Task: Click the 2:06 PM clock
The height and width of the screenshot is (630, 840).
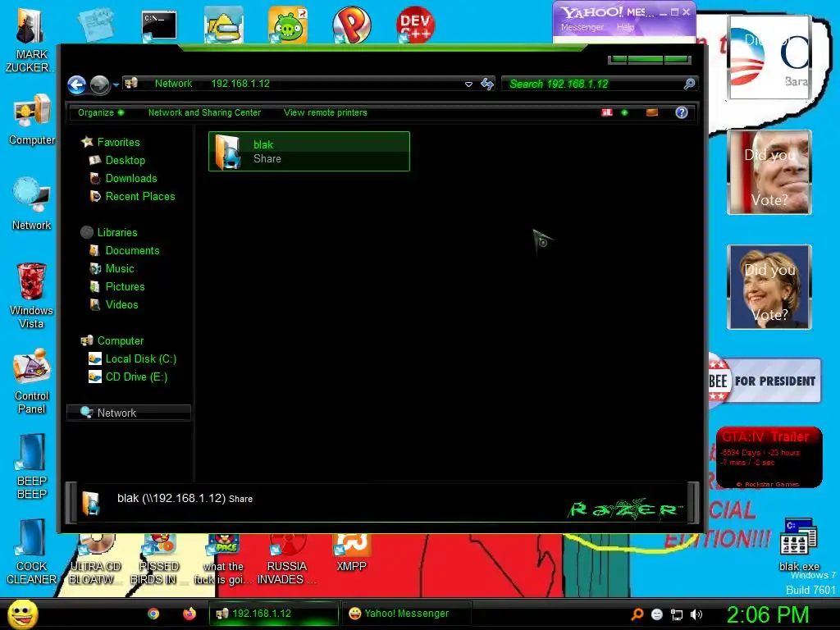Action: point(767,614)
